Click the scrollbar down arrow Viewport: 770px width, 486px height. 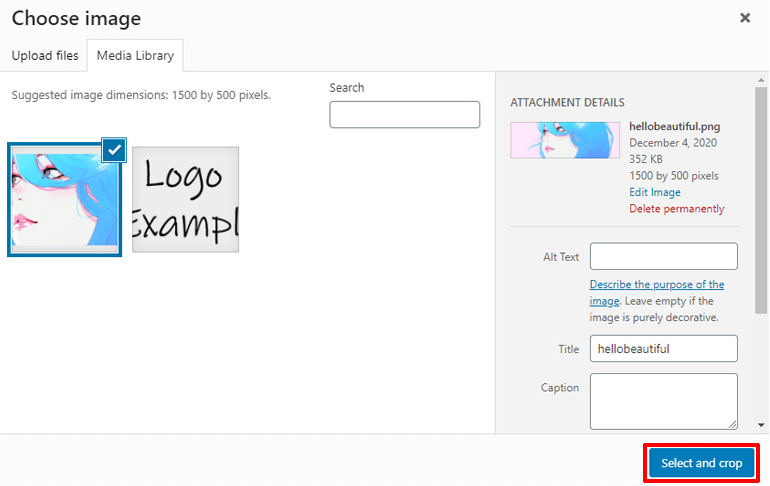(x=761, y=426)
